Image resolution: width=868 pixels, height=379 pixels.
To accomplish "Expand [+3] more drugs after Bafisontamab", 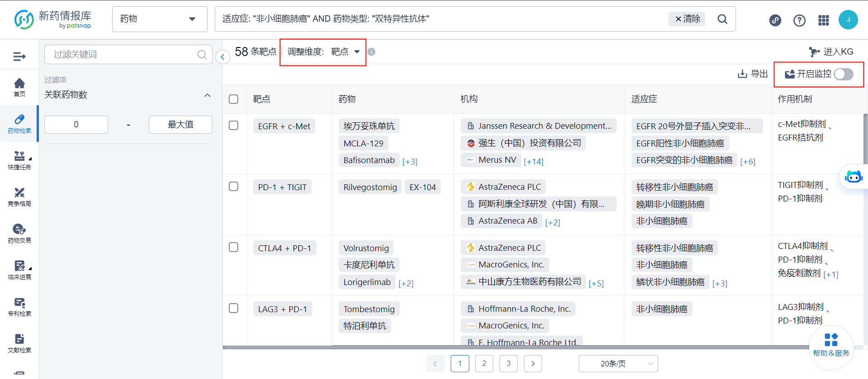I will click(x=410, y=161).
